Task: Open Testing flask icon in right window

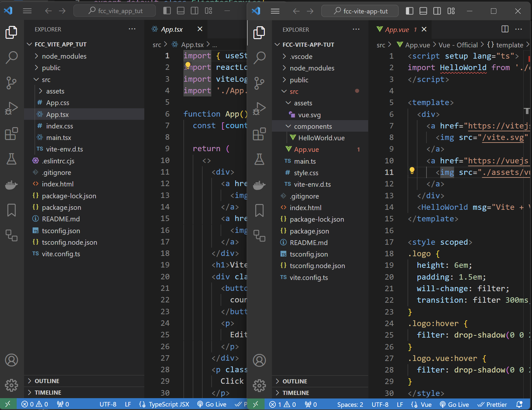Action: [259, 159]
